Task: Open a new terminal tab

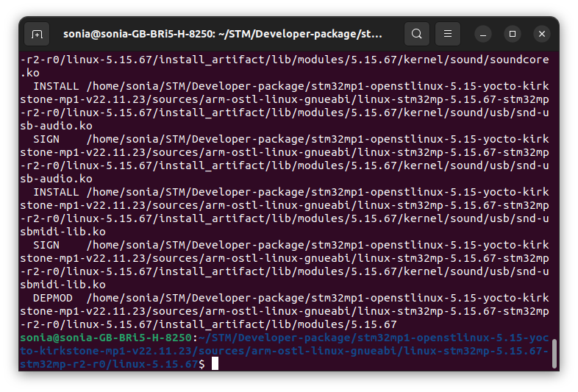Action: click(x=37, y=34)
